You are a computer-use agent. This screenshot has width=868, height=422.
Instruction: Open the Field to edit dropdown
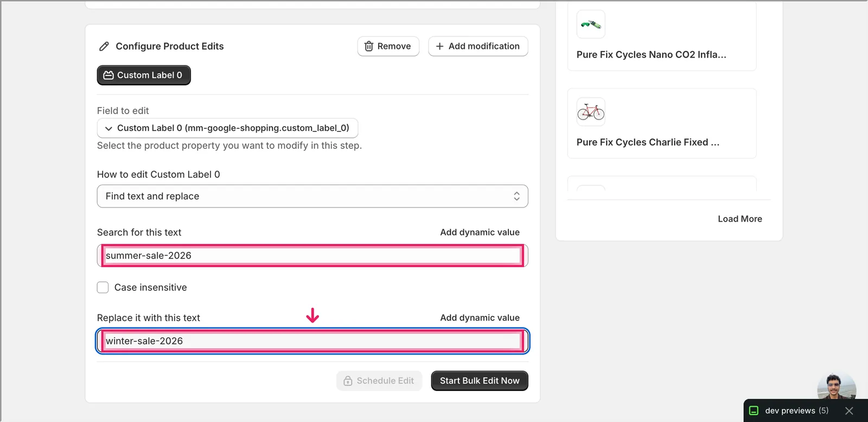tap(227, 128)
